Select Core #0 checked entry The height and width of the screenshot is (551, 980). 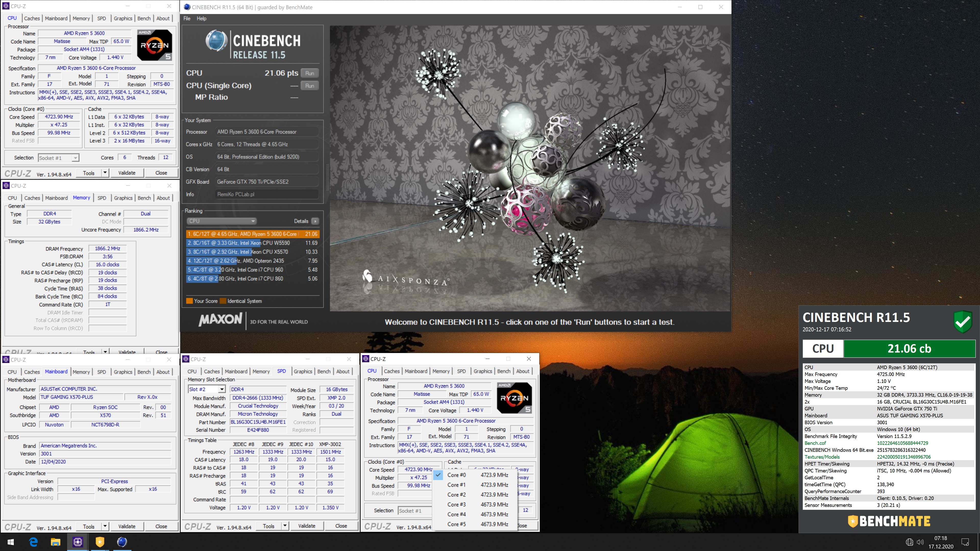click(x=475, y=475)
